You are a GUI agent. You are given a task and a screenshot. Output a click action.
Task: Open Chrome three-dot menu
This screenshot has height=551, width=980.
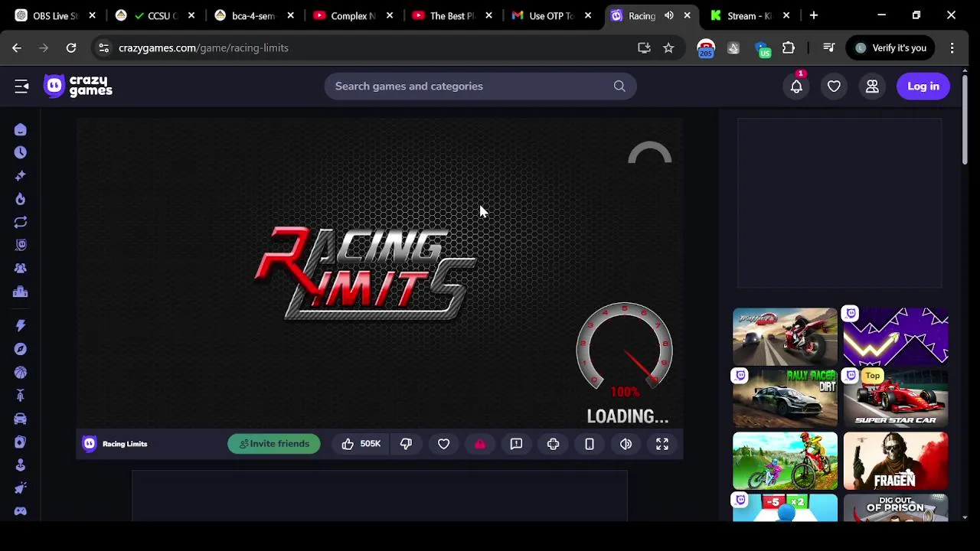(952, 47)
